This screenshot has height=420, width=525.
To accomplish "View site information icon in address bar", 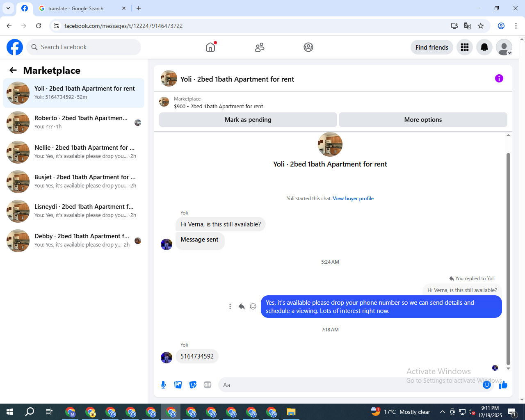I will click(56, 26).
